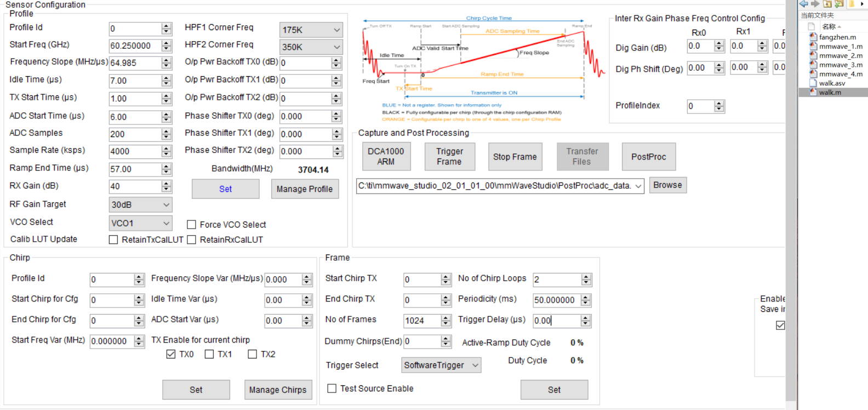Click the 当前文件夹 panel title

tap(818, 15)
